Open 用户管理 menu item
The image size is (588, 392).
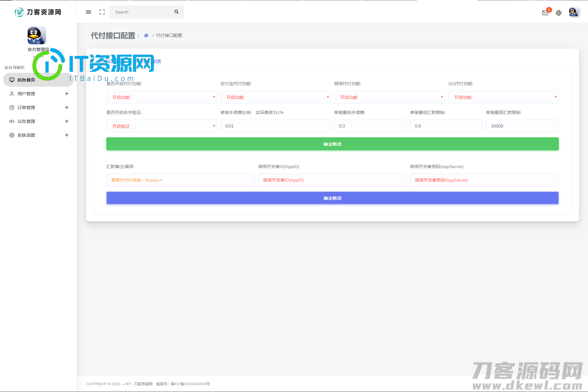38,94
